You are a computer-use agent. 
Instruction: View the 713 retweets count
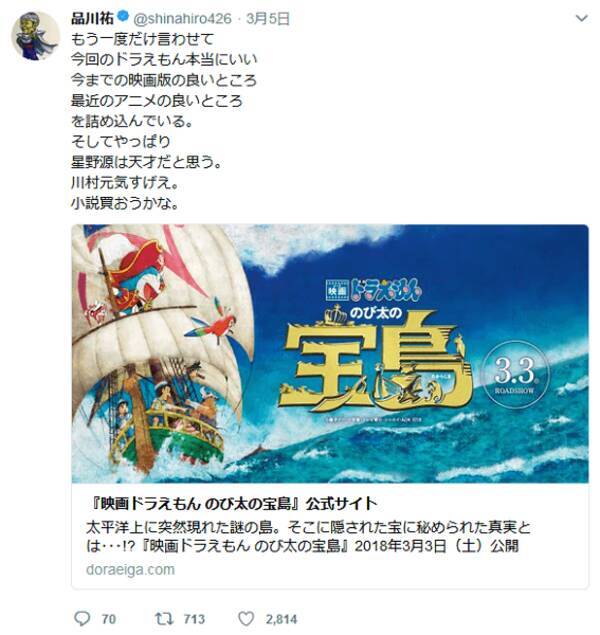click(194, 619)
